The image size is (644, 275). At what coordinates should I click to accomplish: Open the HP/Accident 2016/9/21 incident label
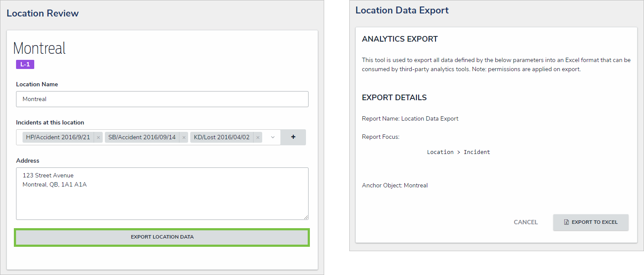click(58, 137)
